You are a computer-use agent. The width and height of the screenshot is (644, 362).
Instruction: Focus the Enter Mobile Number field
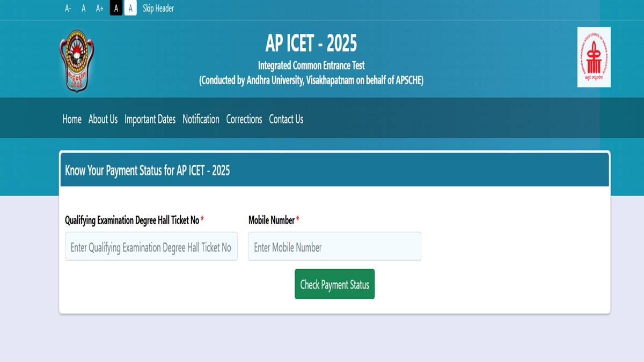pos(334,247)
